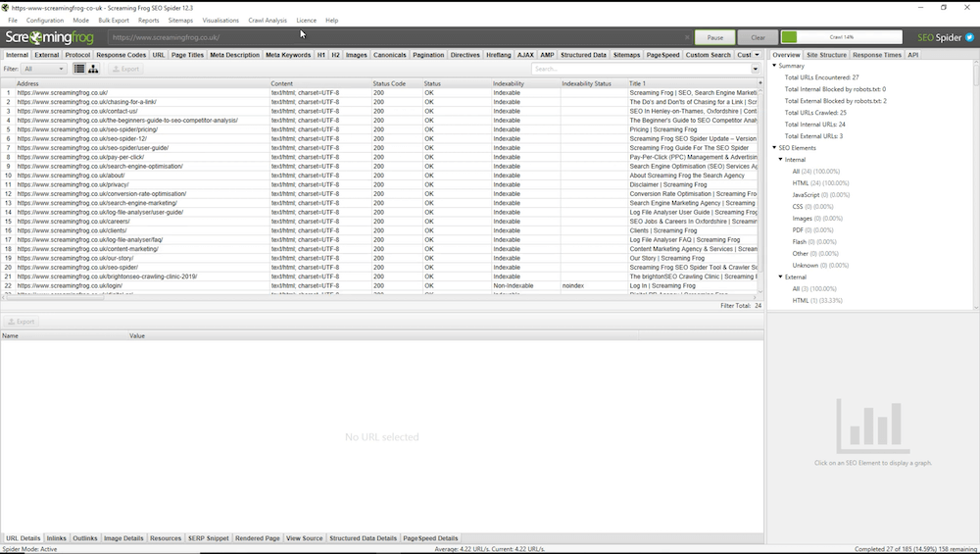The width and height of the screenshot is (980, 554).
Task: Pause the crawl
Action: coord(715,37)
